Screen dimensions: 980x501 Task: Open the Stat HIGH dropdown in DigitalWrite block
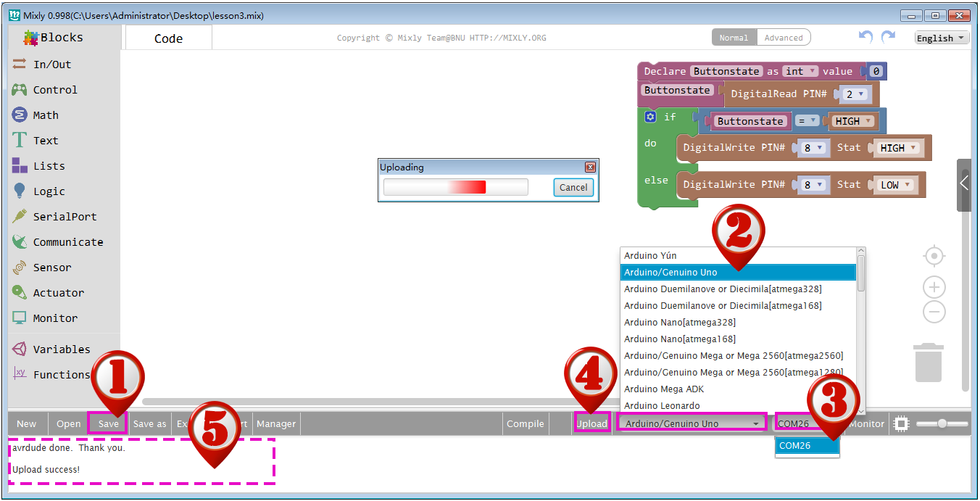coord(897,148)
